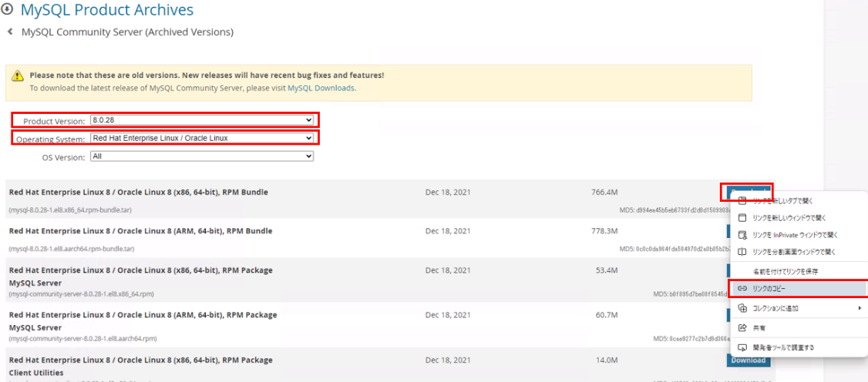Screen dimensions: 868x382
Task: Expand the コレクションに追加 submenu arrow
Action: pos(859,308)
